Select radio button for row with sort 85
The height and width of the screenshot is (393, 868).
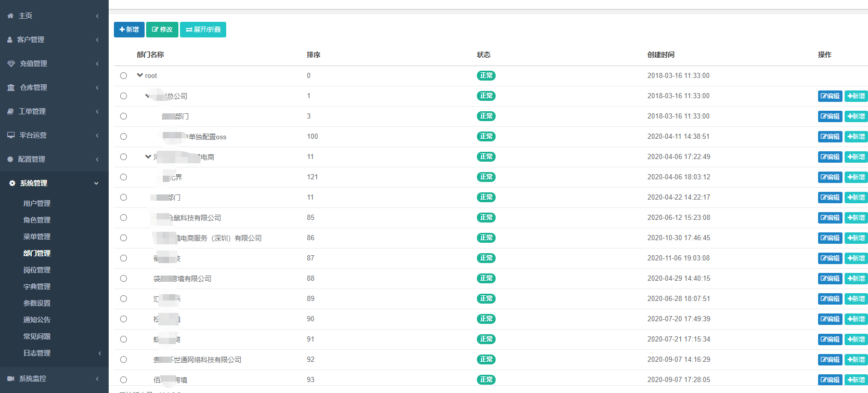pyautogui.click(x=123, y=217)
